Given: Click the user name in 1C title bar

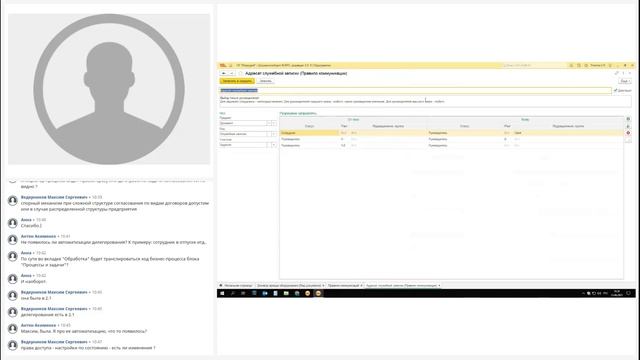Looking at the screenshot, I should (x=598, y=65).
